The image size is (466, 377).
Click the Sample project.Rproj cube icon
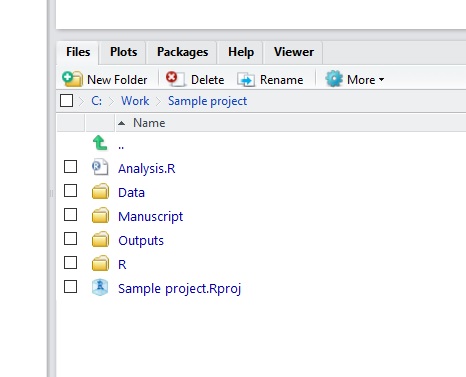pos(100,287)
